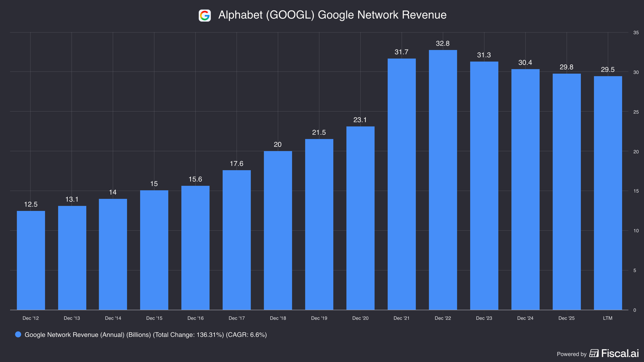
Task: Click the 5 tick on the y-axis
Action: click(635, 270)
